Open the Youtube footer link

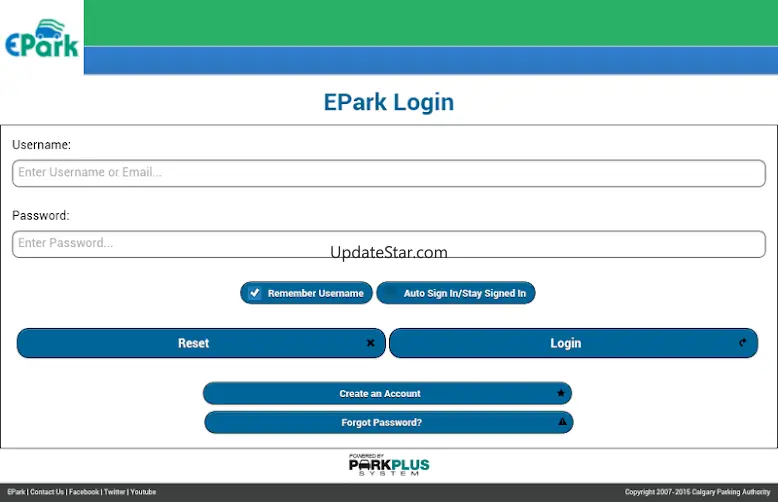(x=143, y=492)
